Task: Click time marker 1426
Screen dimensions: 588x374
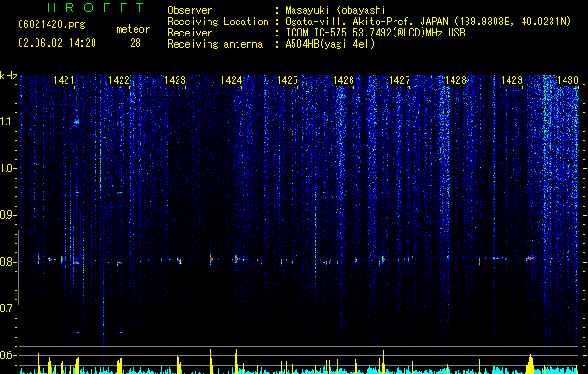Action: tap(343, 80)
